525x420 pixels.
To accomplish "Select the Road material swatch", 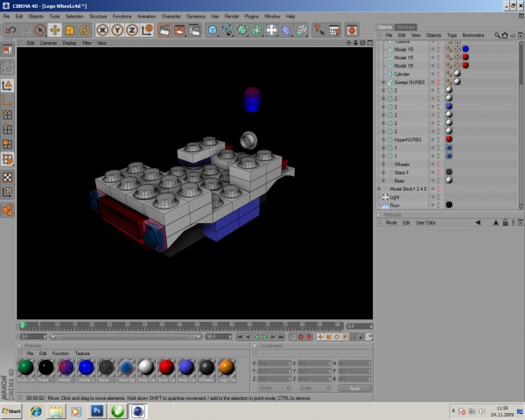I will point(45,370).
